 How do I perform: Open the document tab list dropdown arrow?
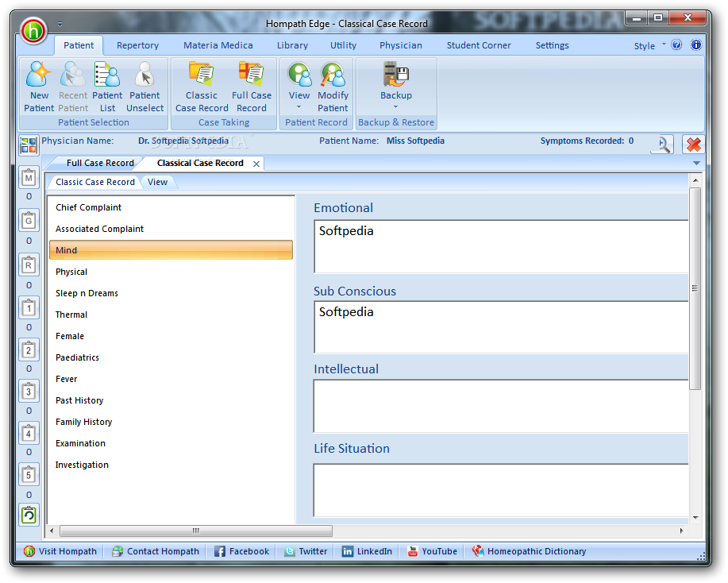(x=696, y=163)
